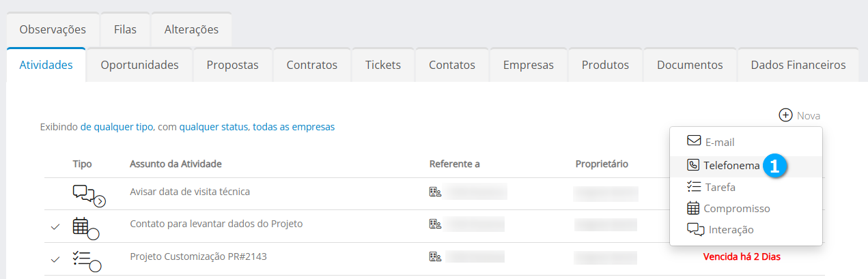The image size is (868, 279).
Task: Open the 'de qualquer tipo' filter
Action: (x=117, y=127)
